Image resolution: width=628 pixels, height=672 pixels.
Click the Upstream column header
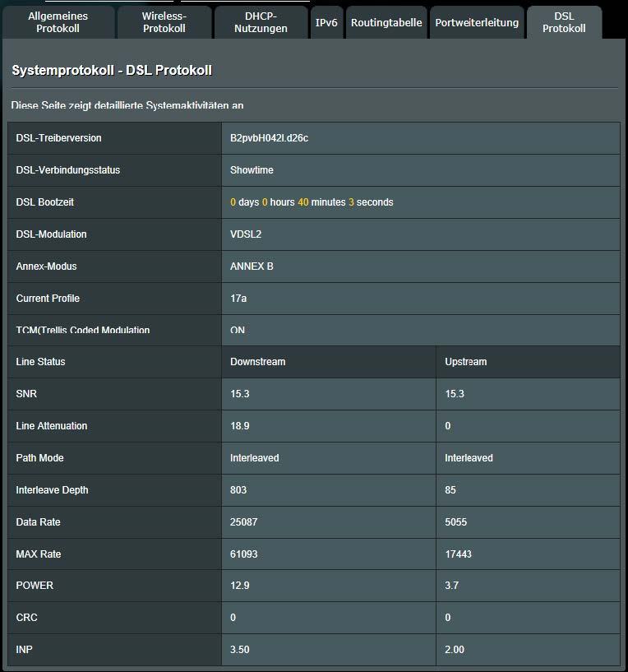(465, 362)
